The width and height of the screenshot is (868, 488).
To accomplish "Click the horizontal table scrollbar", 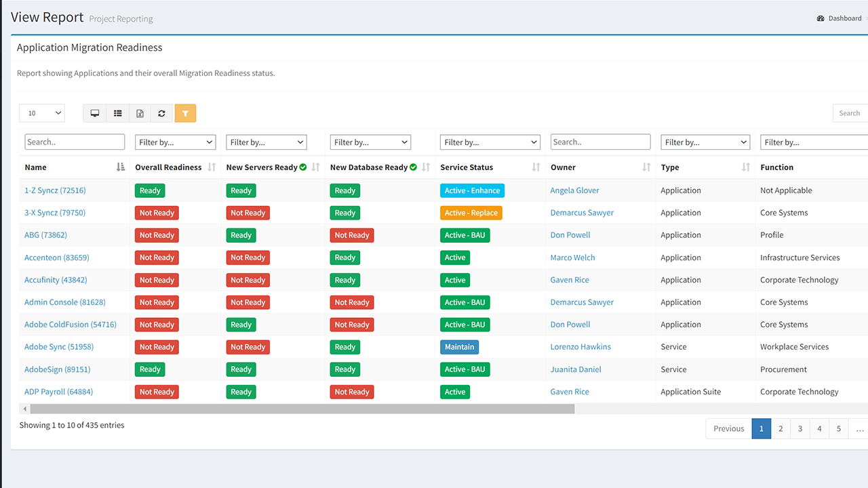I will 302,409.
